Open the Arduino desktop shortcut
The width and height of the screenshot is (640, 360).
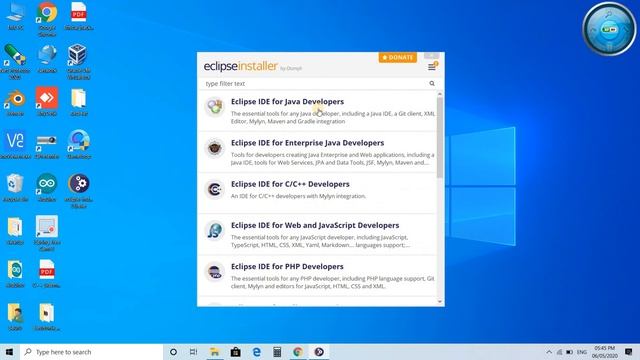(47, 188)
